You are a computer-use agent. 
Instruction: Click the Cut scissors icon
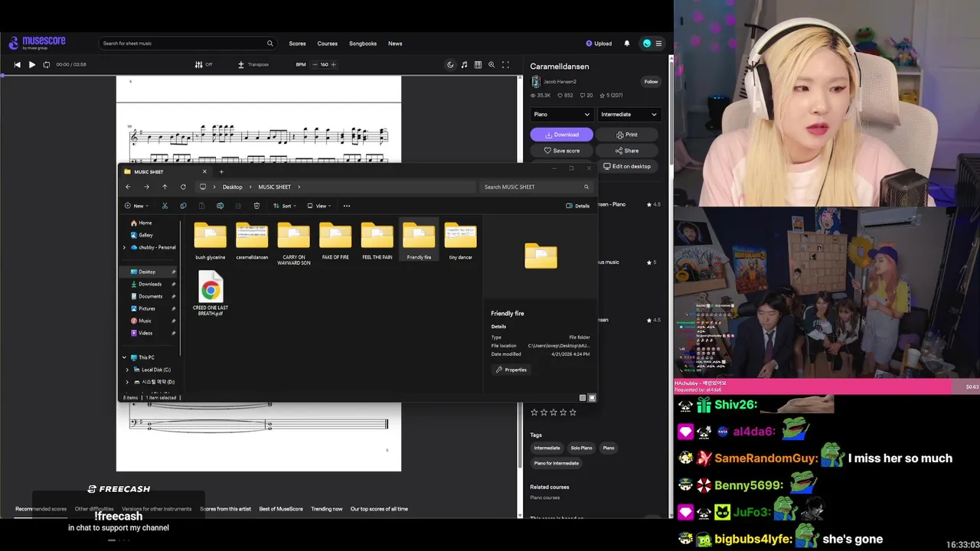pos(165,206)
